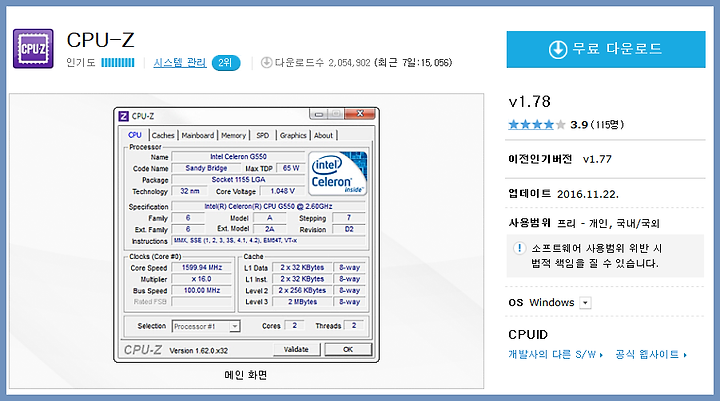The image size is (720, 401).
Task: Click the Package value Socket 1155 LGA
Action: tap(238, 180)
